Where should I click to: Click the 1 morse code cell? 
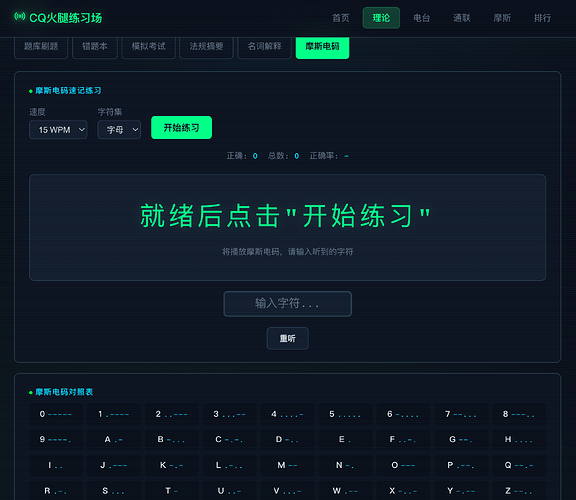tap(114, 414)
